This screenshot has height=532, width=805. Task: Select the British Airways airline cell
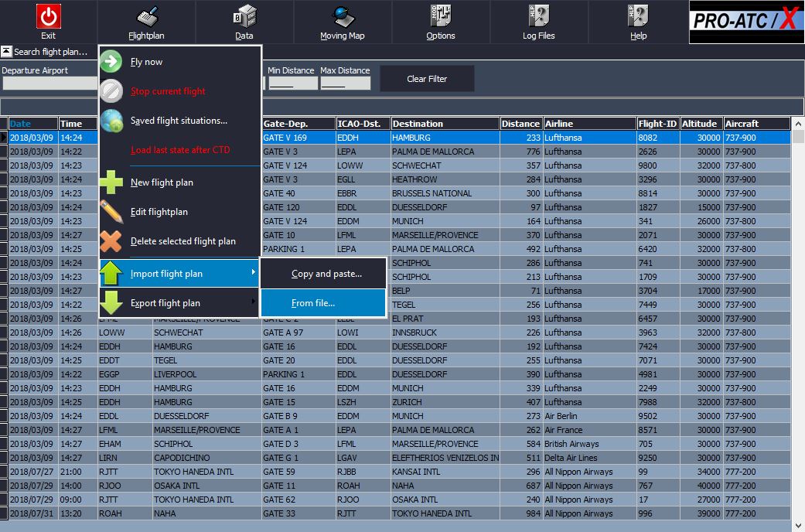click(589, 444)
